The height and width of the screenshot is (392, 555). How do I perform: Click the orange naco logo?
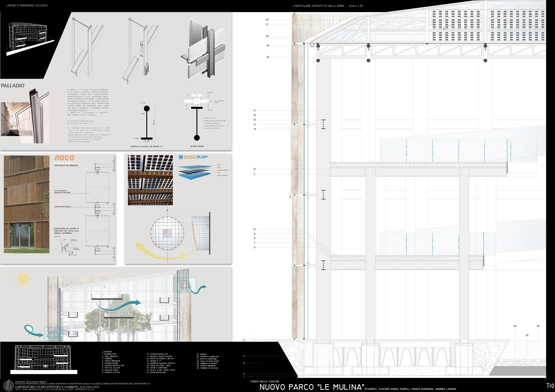pyautogui.click(x=64, y=158)
